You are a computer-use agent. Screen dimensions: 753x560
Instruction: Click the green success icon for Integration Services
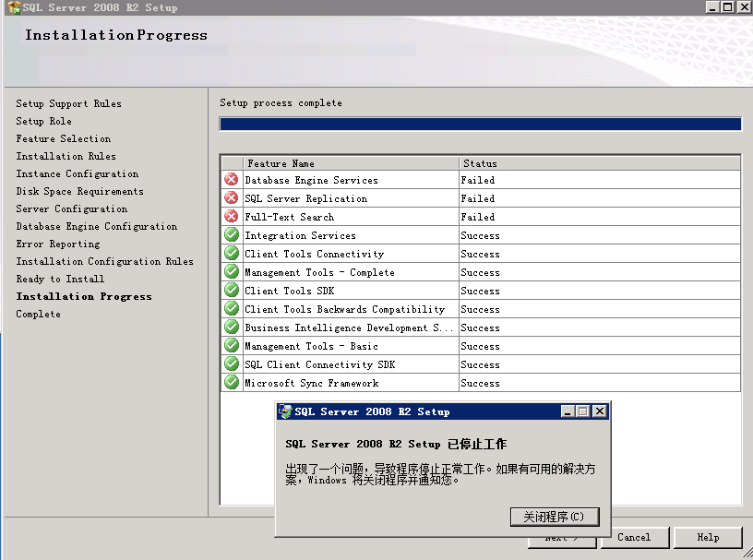[232, 235]
